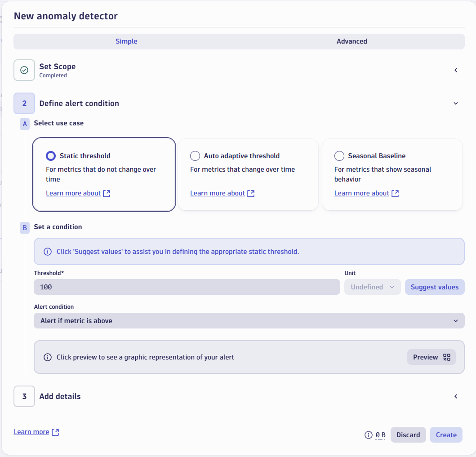This screenshot has height=457, width=476.
Task: Select the Auto adaptive threshold radio button
Action: (195, 155)
